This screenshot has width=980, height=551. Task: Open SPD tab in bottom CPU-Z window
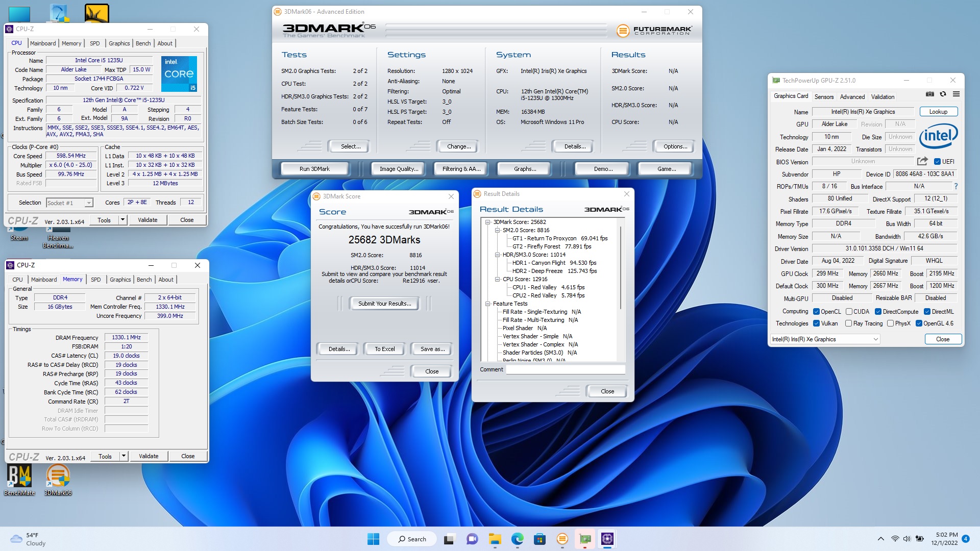point(96,280)
